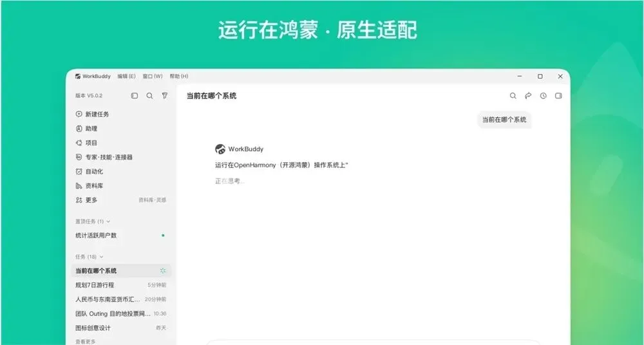Image resolution: width=644 pixels, height=345 pixels.
Task: Click the 资料库·灵感 hint text
Action: click(153, 200)
